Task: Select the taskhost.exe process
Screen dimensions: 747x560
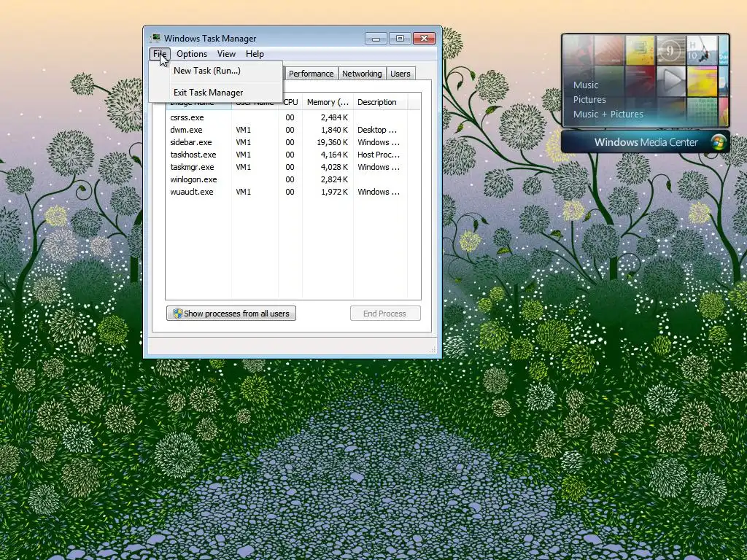Action: pos(287,155)
